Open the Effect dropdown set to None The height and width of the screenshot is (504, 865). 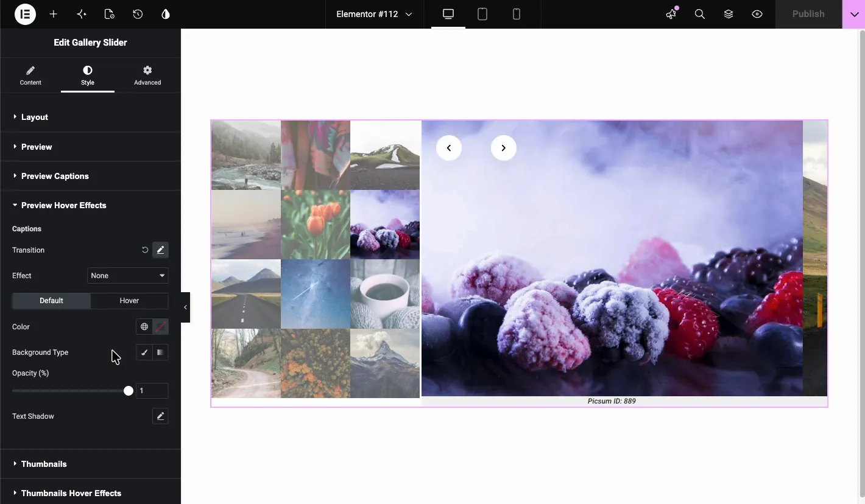(x=128, y=276)
